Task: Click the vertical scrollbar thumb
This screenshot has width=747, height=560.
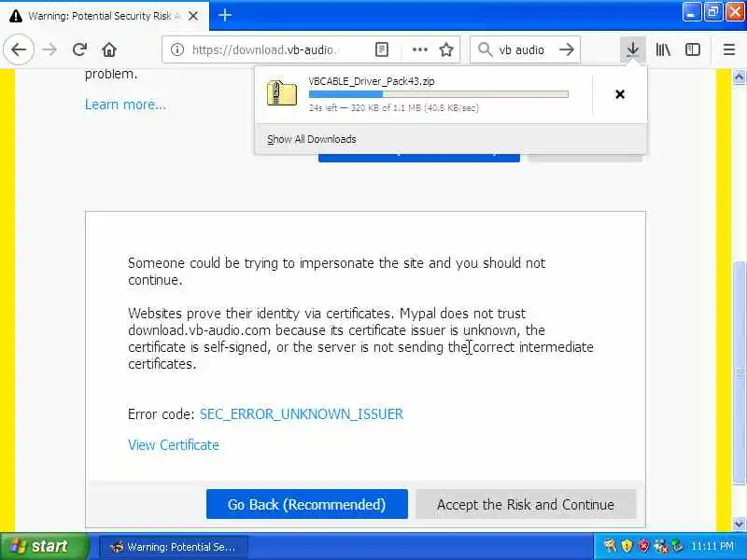Action: point(739,371)
